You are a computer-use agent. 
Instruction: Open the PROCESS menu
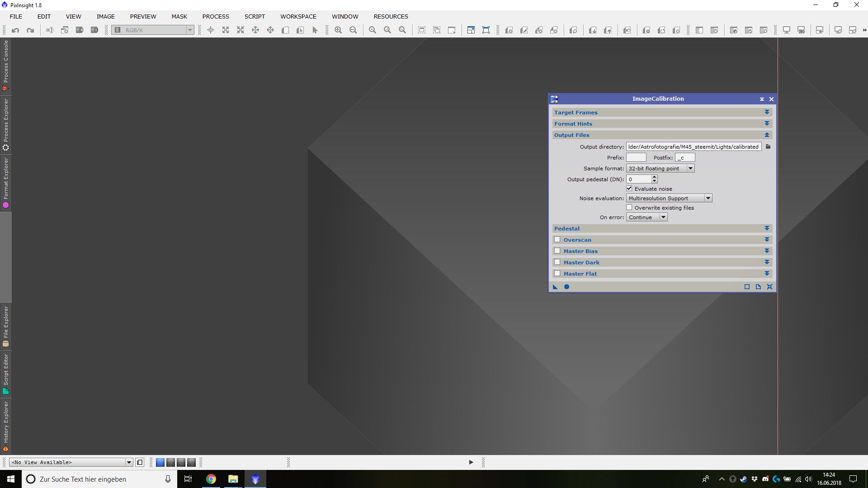click(216, 16)
